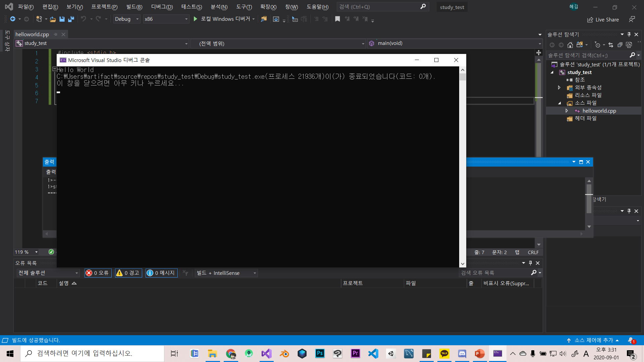Open the x86 platform dropdown
Viewport: 644px width, 362px height.
point(166,19)
